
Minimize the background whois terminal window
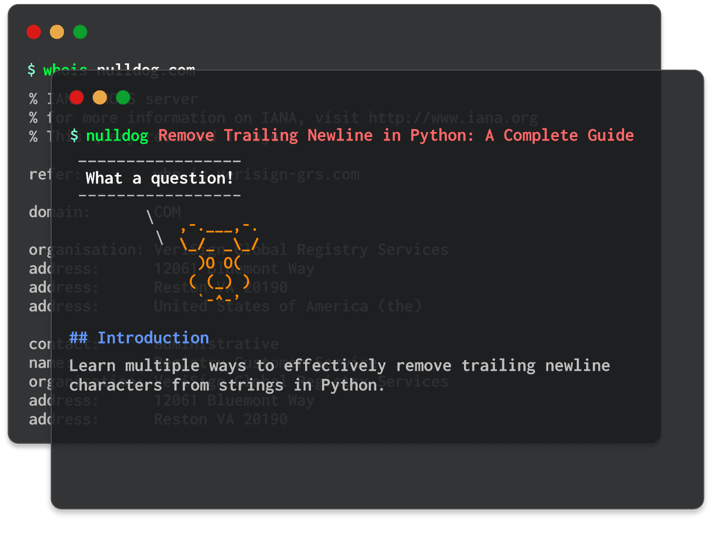point(57,32)
